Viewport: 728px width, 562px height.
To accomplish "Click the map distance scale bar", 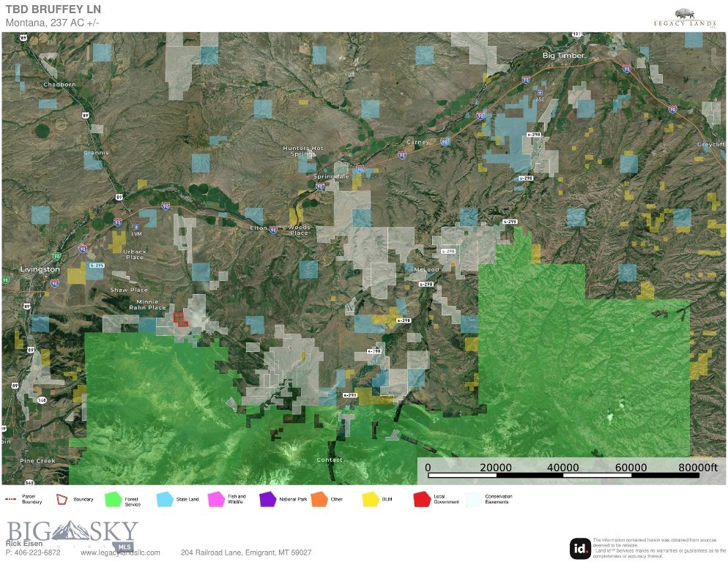I will [561, 476].
